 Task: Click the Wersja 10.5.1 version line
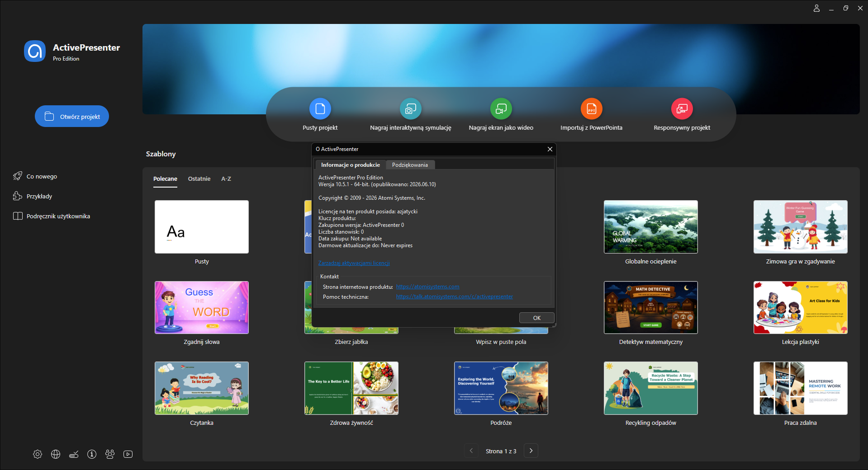(377, 184)
